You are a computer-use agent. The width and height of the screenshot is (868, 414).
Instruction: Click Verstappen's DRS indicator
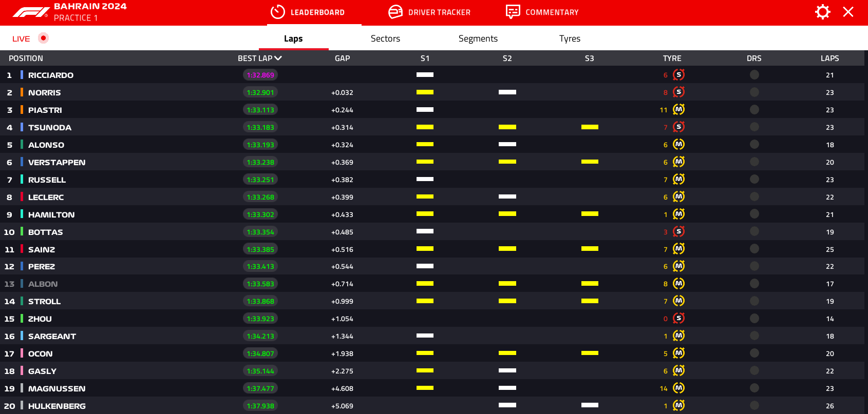click(x=754, y=162)
